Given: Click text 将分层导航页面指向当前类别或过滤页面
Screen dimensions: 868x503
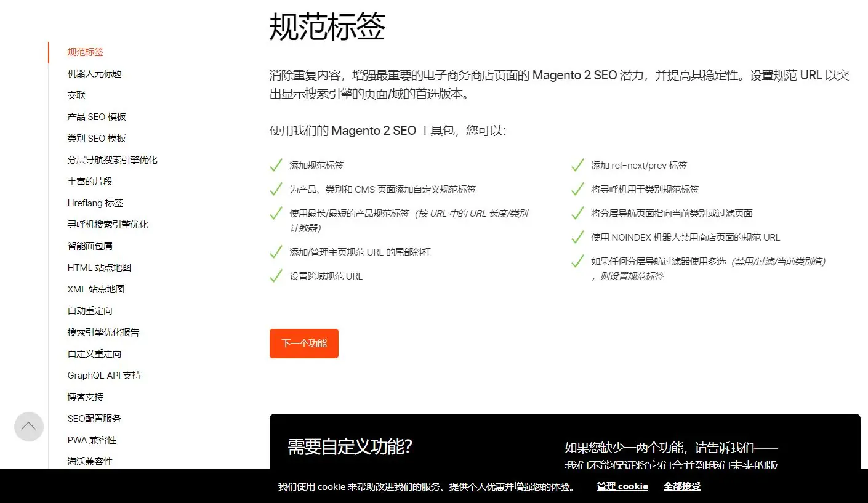Looking at the screenshot, I should [672, 214].
